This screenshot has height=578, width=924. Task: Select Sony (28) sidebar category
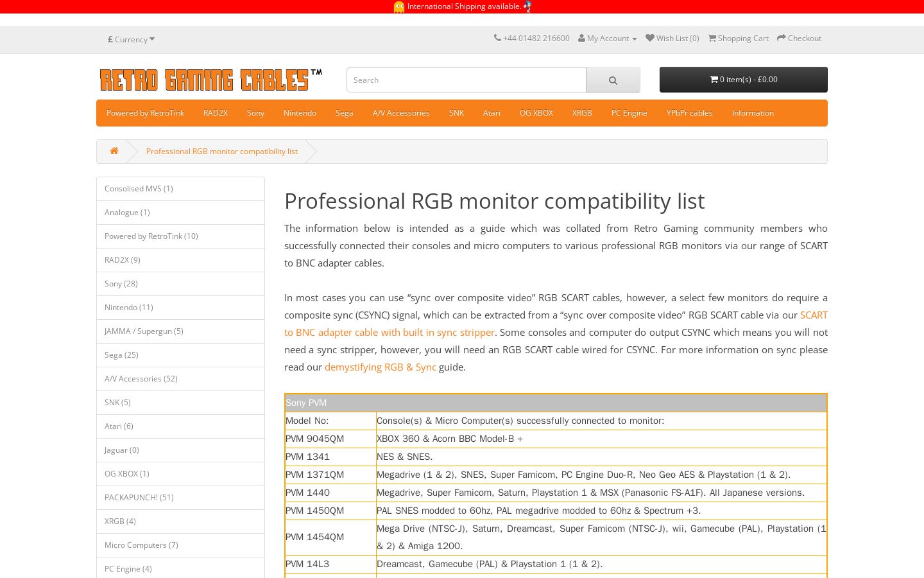pos(180,284)
